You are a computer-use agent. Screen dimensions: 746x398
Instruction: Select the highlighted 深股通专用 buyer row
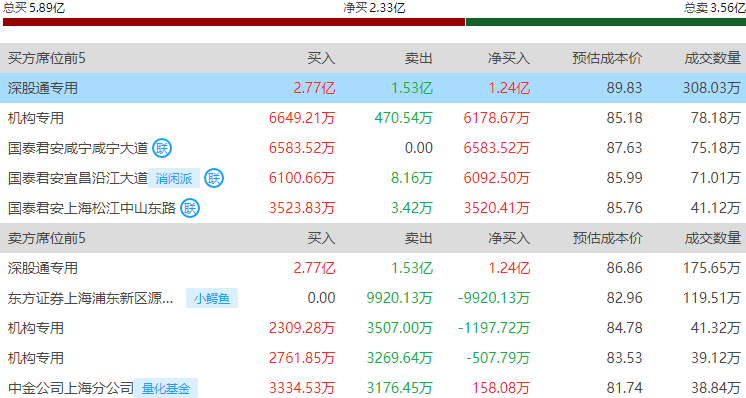point(373,88)
